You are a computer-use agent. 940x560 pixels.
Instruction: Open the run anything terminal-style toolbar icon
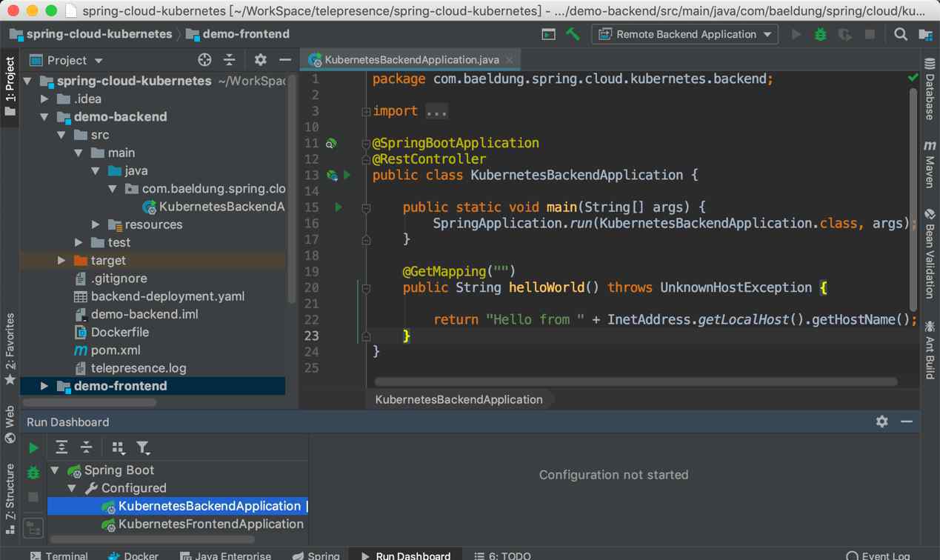[x=548, y=34]
